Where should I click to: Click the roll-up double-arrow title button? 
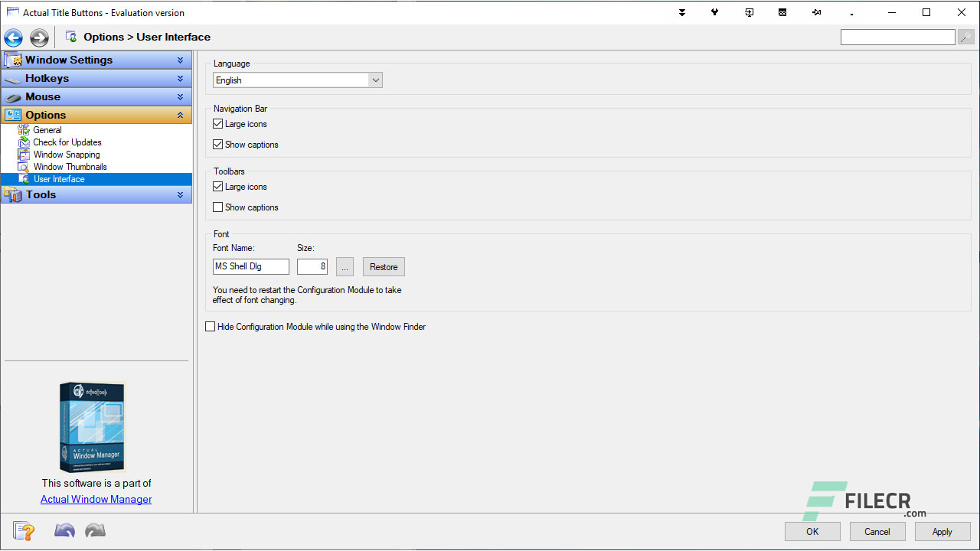coord(681,12)
